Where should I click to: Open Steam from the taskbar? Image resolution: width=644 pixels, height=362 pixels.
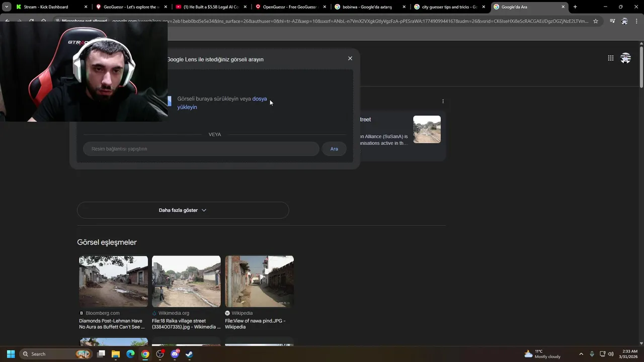click(189, 354)
